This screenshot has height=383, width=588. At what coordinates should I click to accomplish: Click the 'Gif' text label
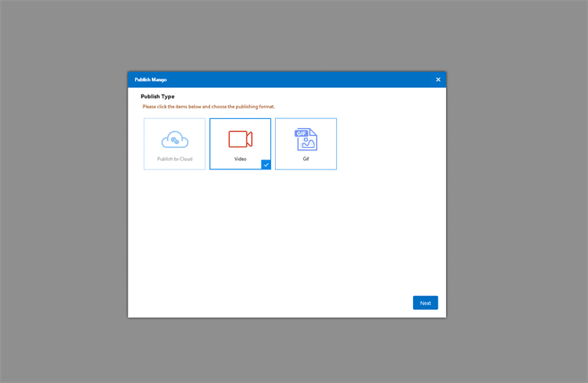click(305, 159)
